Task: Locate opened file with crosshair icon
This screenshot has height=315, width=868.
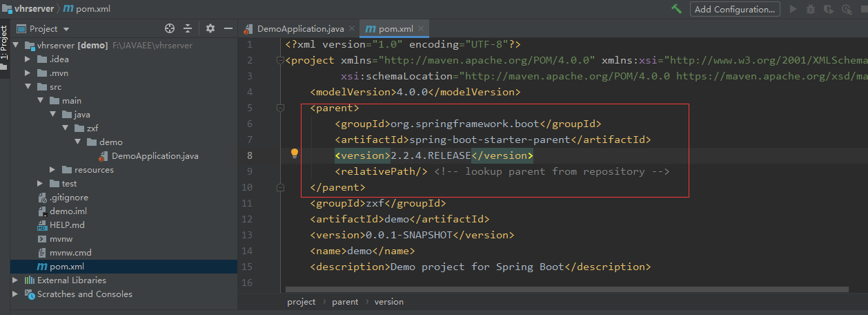Action: (x=170, y=28)
